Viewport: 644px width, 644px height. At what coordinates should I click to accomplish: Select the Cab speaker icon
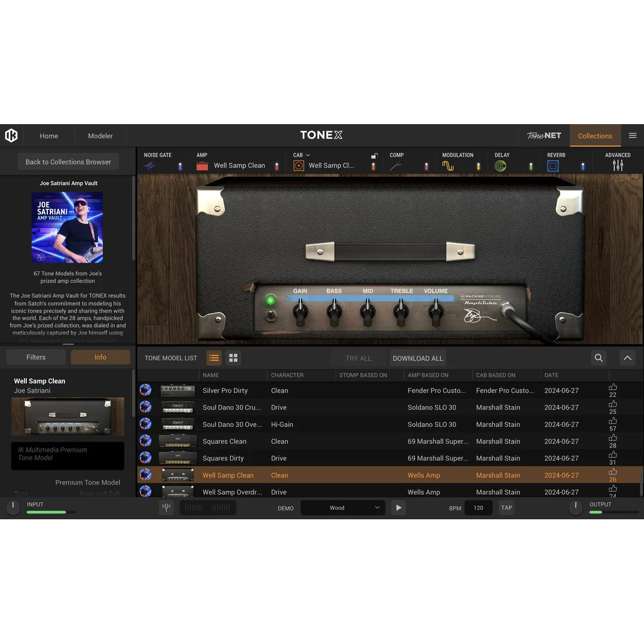click(x=299, y=166)
